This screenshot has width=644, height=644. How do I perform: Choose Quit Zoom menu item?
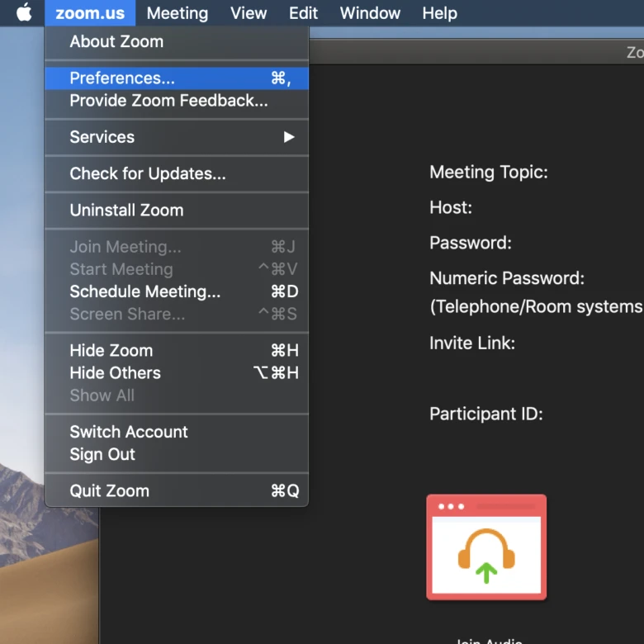click(109, 490)
